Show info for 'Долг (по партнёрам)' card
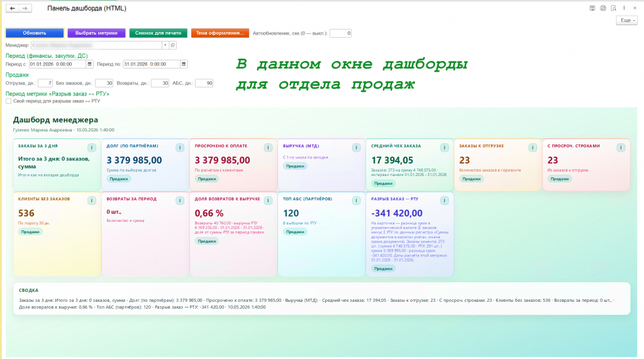Image resolution: width=644 pixels, height=359 pixels. point(180,148)
